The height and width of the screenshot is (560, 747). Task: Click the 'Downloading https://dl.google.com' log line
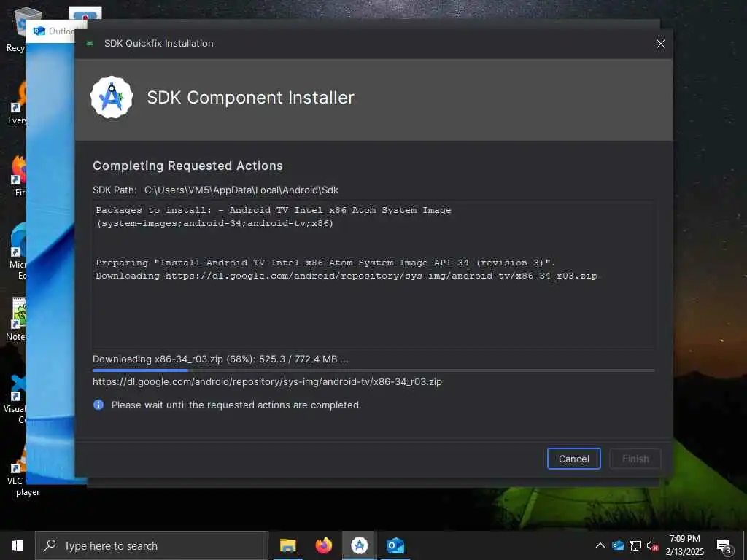tap(347, 276)
